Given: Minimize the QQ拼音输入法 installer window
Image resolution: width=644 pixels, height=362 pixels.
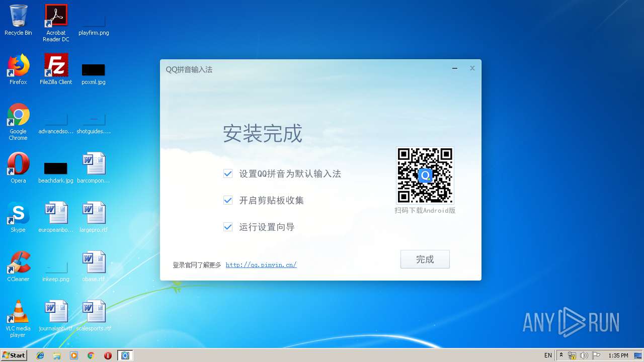Looking at the screenshot, I should pyautogui.click(x=455, y=68).
